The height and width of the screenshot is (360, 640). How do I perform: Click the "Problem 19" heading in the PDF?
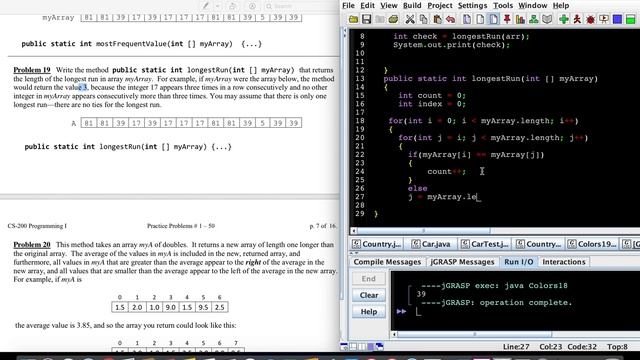(32, 70)
